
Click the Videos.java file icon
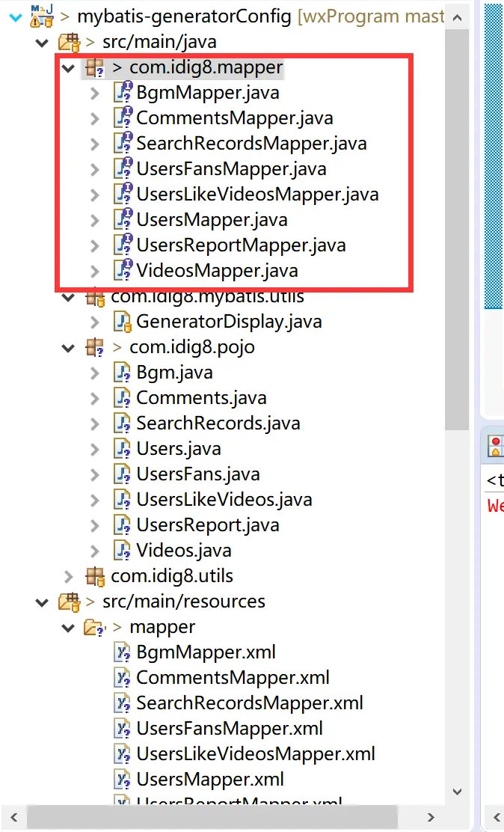123,551
